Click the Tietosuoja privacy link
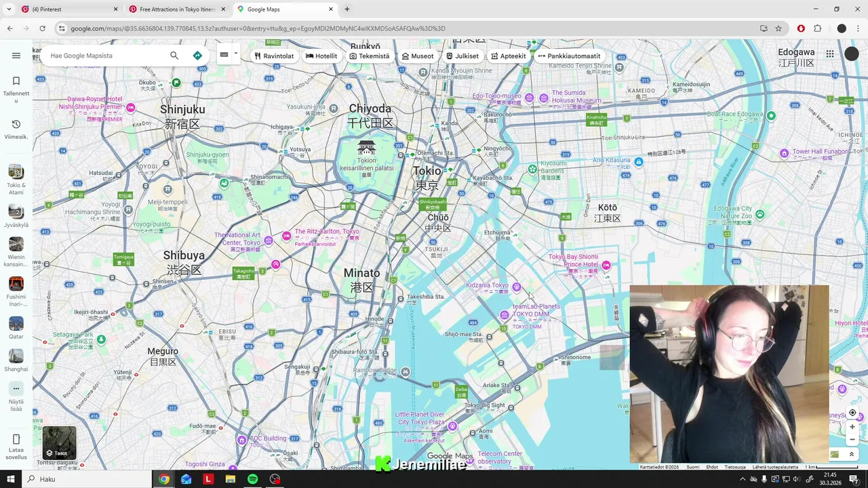This screenshot has width=868, height=488. coord(735,467)
